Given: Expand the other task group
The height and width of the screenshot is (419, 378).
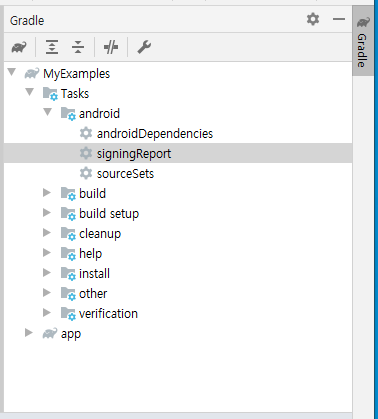Looking at the screenshot, I should 47,293.
